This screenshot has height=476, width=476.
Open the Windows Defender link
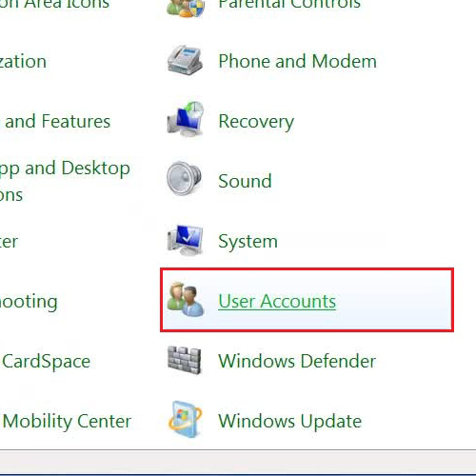297,361
